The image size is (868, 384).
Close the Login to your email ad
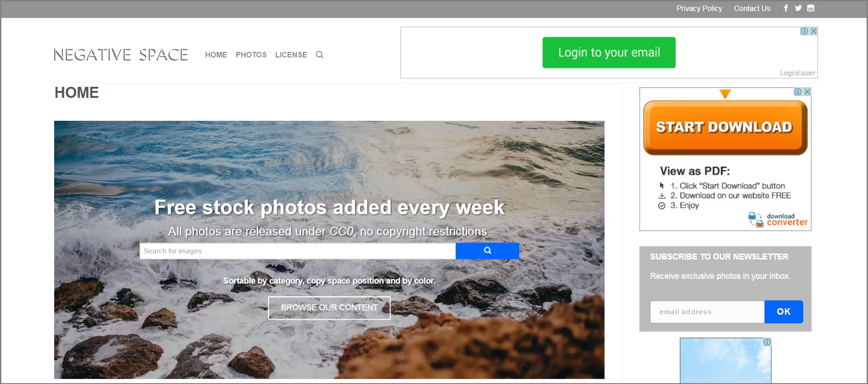click(x=813, y=31)
